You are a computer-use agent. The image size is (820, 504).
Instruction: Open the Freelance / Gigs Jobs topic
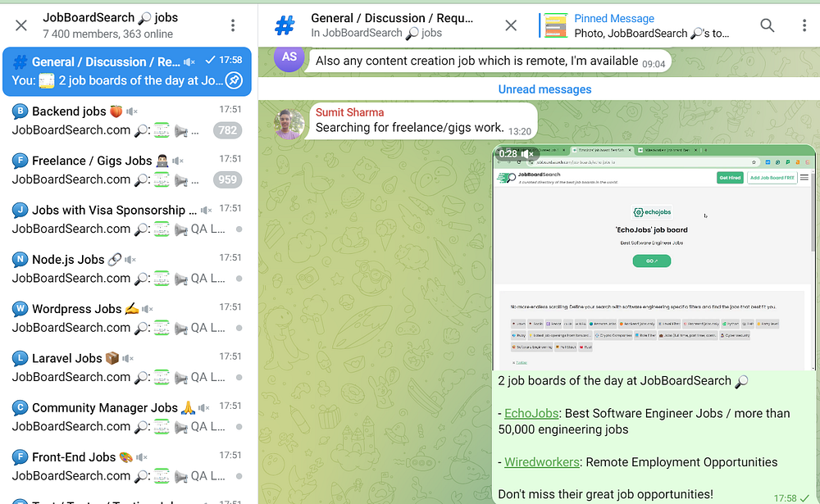coord(127,170)
